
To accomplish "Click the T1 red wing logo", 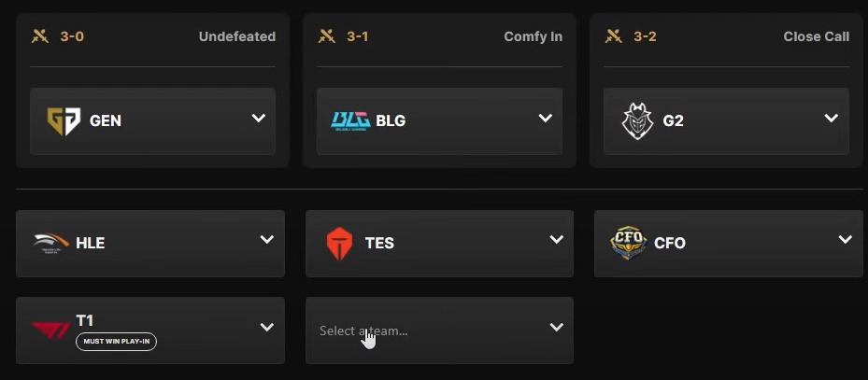I will click(50, 330).
